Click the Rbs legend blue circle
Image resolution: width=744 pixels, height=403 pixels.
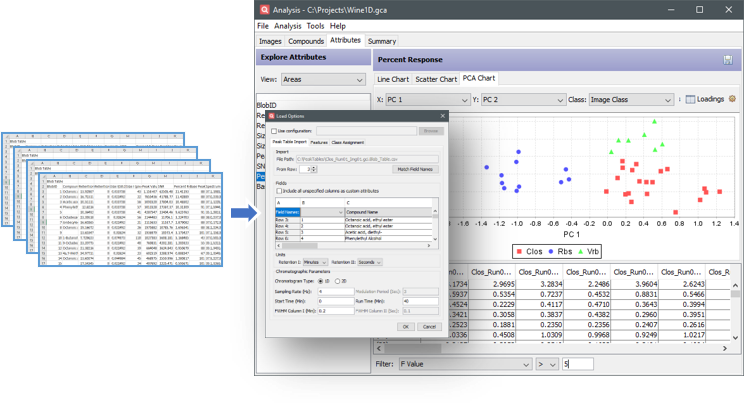coord(551,252)
